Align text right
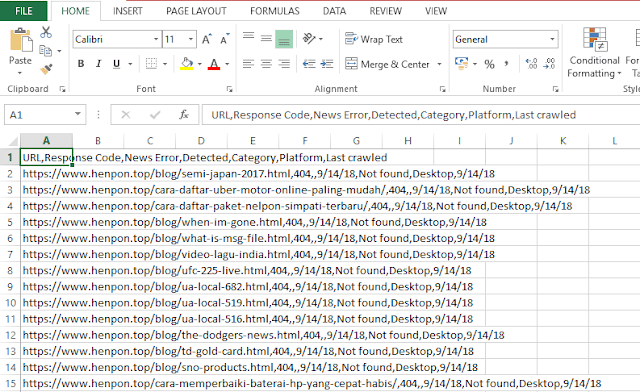The image size is (640, 392). tap(284, 64)
